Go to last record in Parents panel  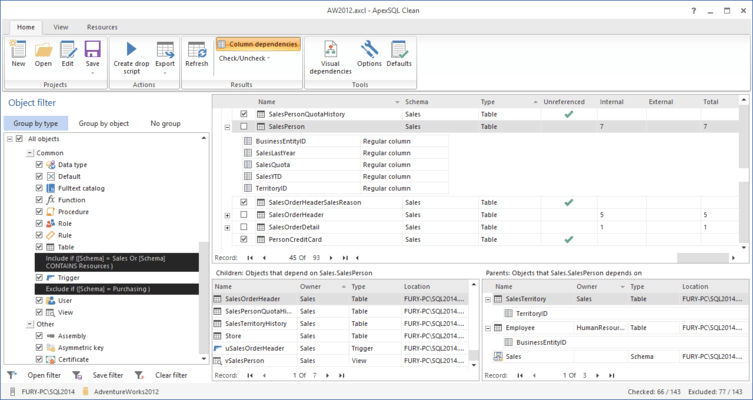[611, 376]
